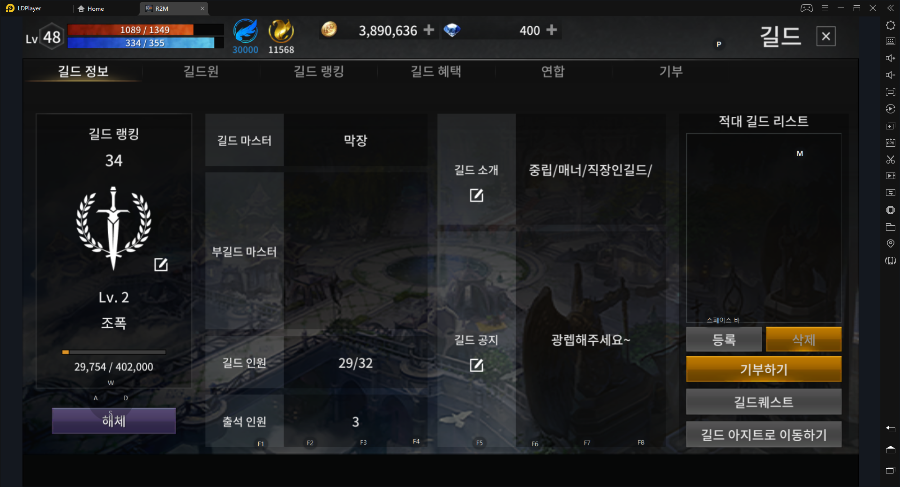900x487 pixels.
Task: Switch to 길드원 members tab
Action: coord(201,71)
